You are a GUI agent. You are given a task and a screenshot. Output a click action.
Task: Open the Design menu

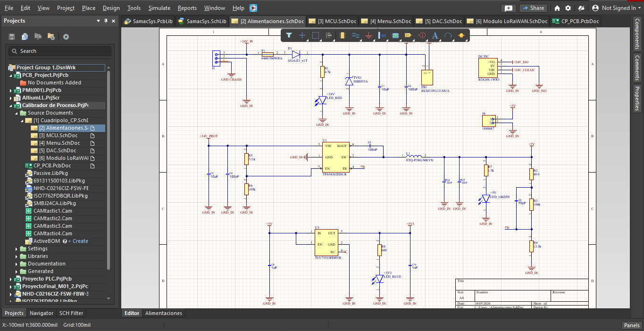click(x=111, y=8)
